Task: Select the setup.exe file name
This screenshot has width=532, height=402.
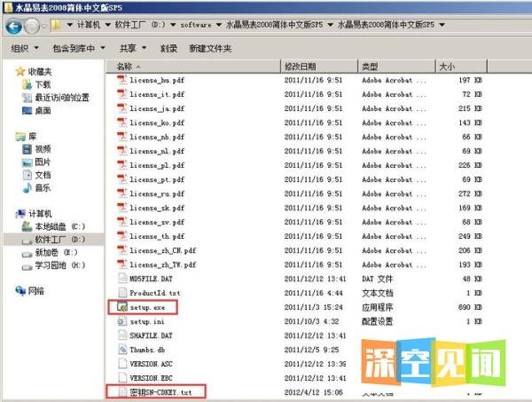Action: pyautogui.click(x=147, y=307)
